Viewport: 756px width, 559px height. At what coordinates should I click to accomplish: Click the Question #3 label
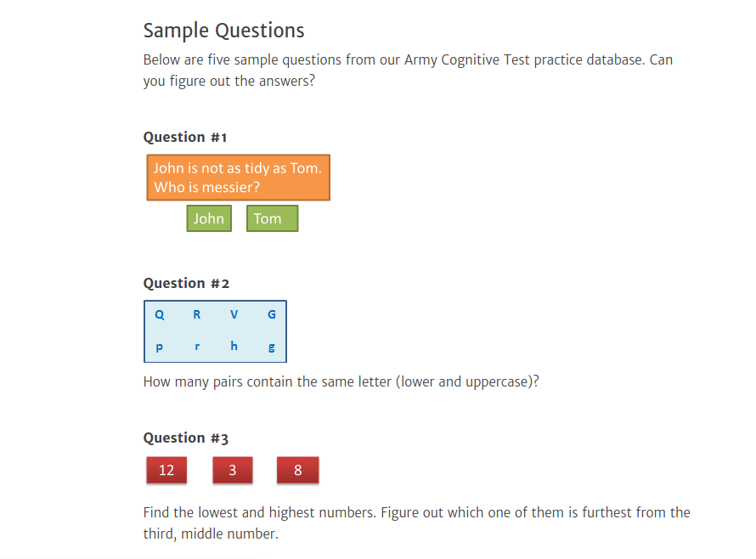coord(186,438)
